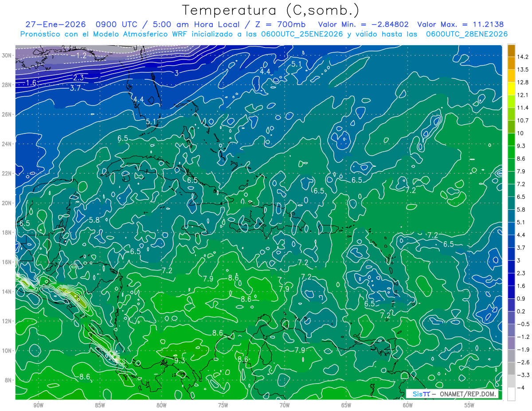
Task: Click the '26N' latitude axis label
Action: pos(7,114)
